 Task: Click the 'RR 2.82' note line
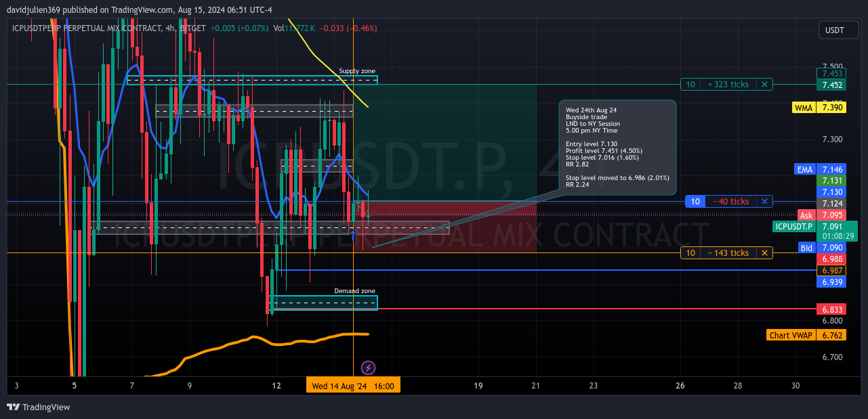577,164
